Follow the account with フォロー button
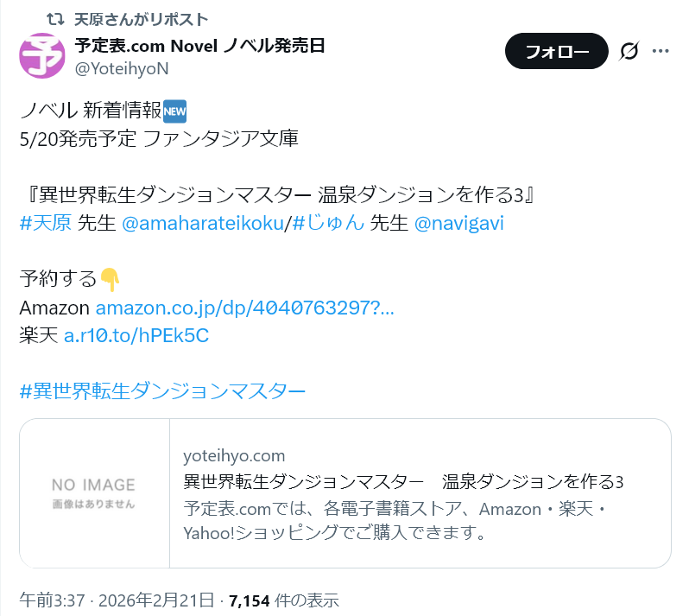The width and height of the screenshot is (689, 616). pyautogui.click(x=557, y=51)
